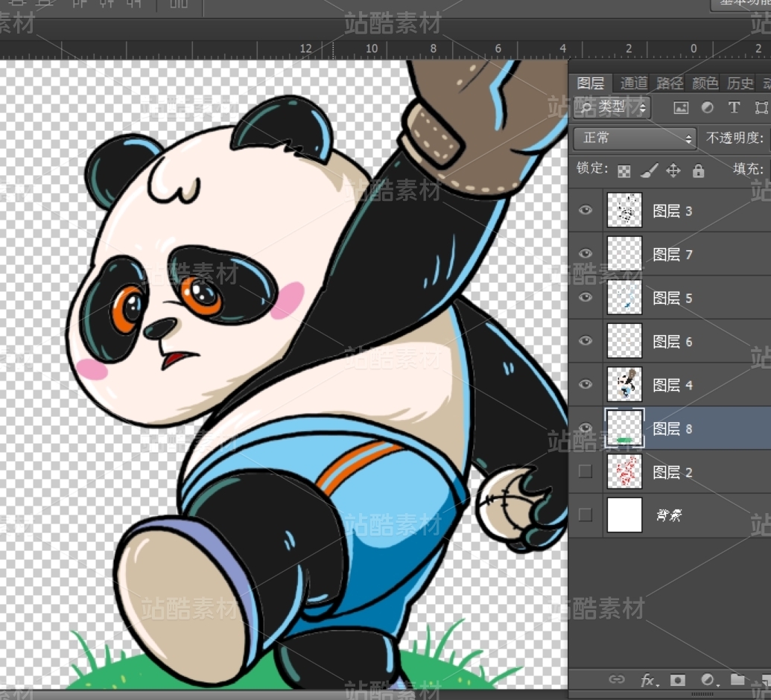The image size is (771, 700).
Task: Select the 图层 8 thumbnail
Action: (624, 427)
